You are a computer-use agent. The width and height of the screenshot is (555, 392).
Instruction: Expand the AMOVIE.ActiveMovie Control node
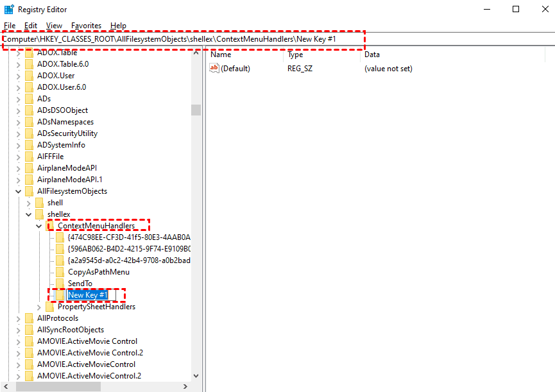point(19,341)
